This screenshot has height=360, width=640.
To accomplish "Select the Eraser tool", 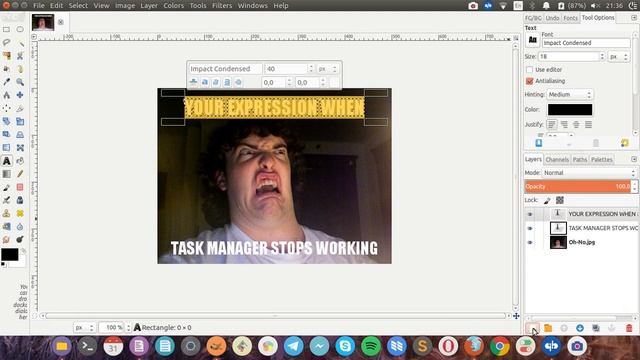I will tap(20, 187).
